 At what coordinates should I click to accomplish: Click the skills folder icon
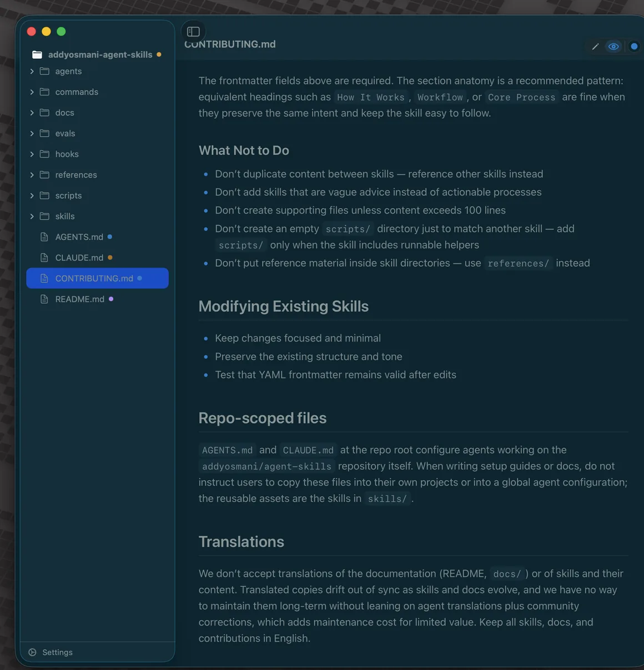click(x=44, y=216)
